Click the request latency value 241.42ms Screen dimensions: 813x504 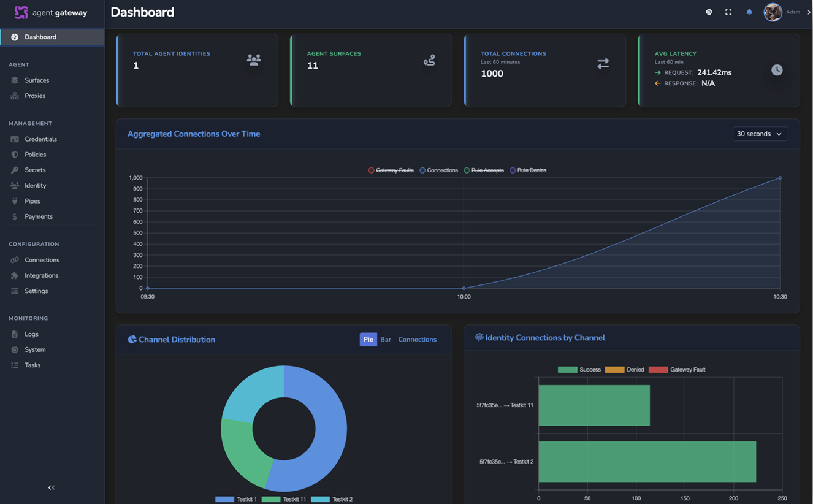pos(714,72)
